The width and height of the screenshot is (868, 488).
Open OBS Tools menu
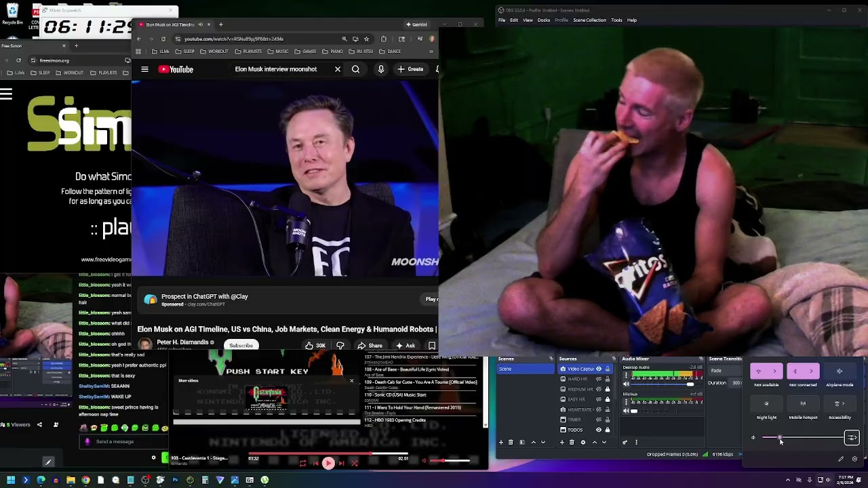click(x=616, y=20)
